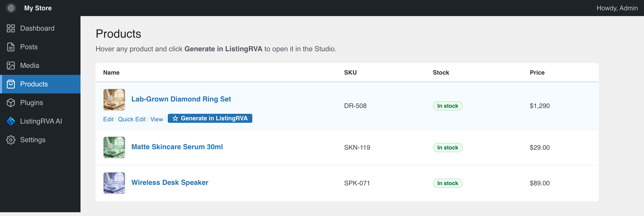Select Products in the sidebar

(40, 84)
